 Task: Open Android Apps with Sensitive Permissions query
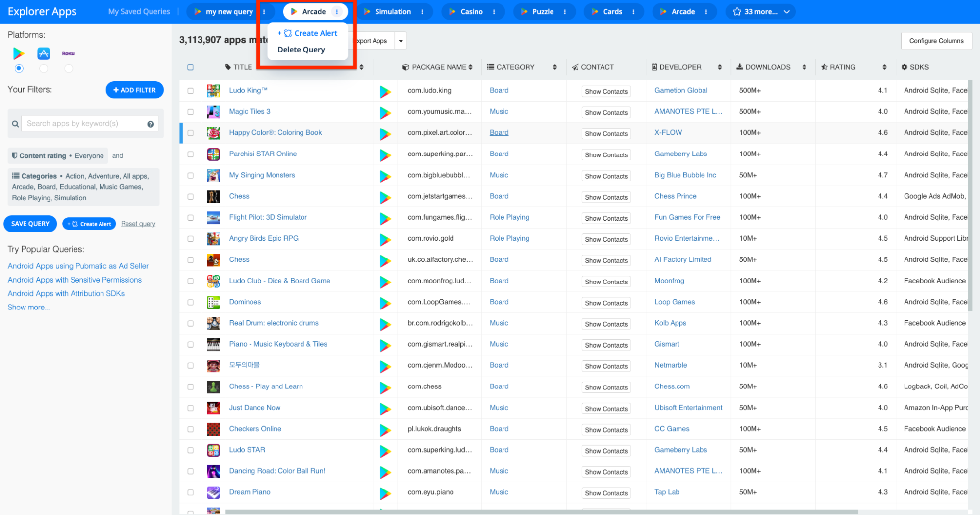[x=75, y=280]
